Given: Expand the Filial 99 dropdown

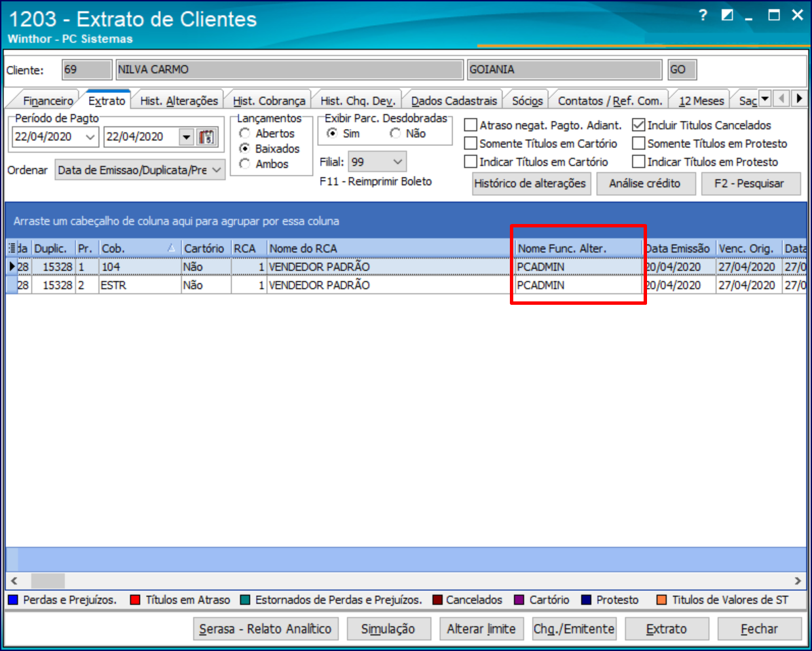Looking at the screenshot, I should point(398,162).
